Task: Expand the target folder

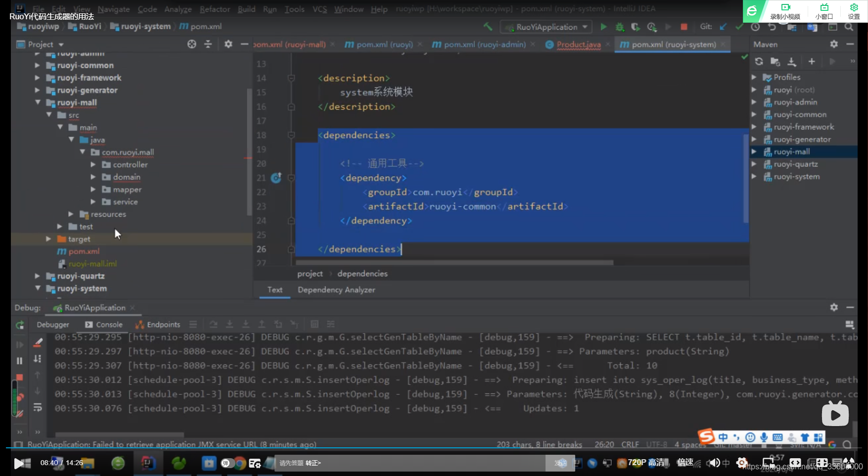Action: click(x=48, y=239)
